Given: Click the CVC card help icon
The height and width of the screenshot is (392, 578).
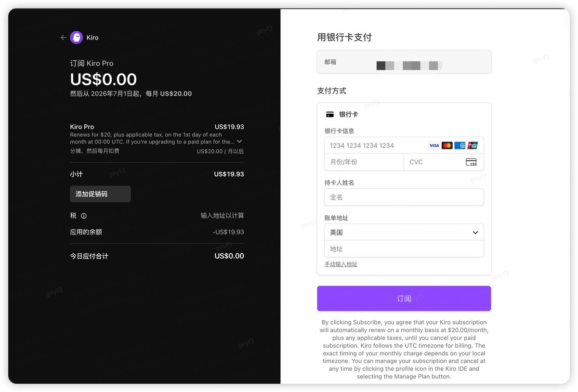Looking at the screenshot, I should click(471, 162).
